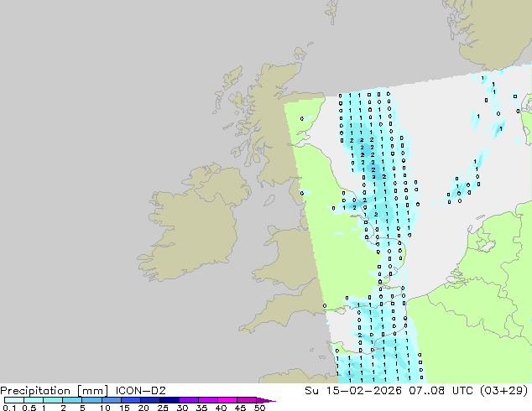The image size is (532, 411).
Task: Pick the legend swatch between 10 and 15
Action: pyautogui.click(x=111, y=400)
